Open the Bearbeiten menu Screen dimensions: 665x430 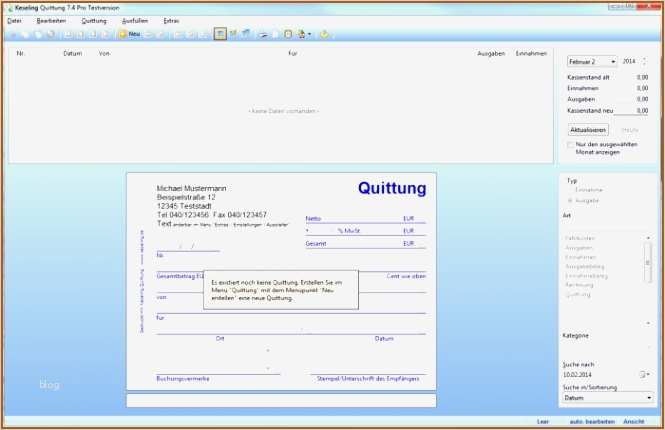(x=51, y=21)
